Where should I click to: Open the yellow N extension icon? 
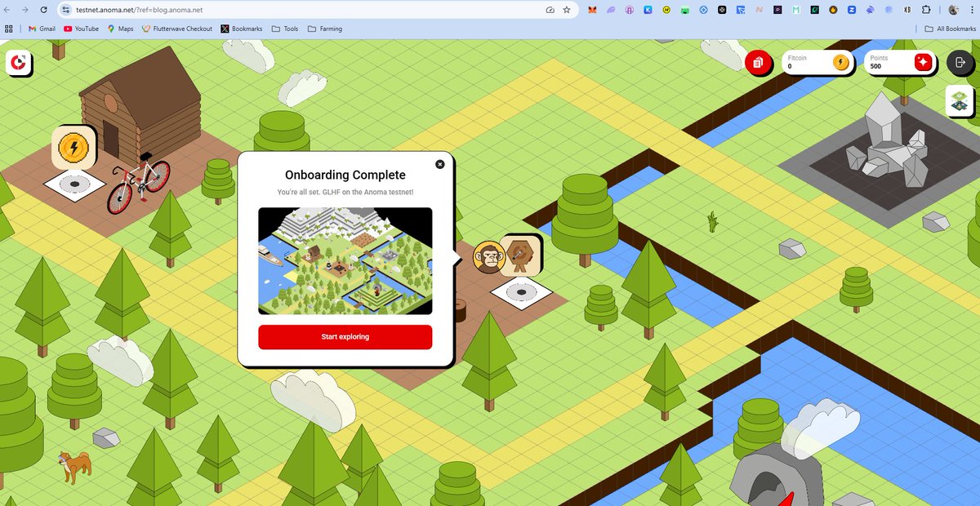pyautogui.click(x=666, y=10)
